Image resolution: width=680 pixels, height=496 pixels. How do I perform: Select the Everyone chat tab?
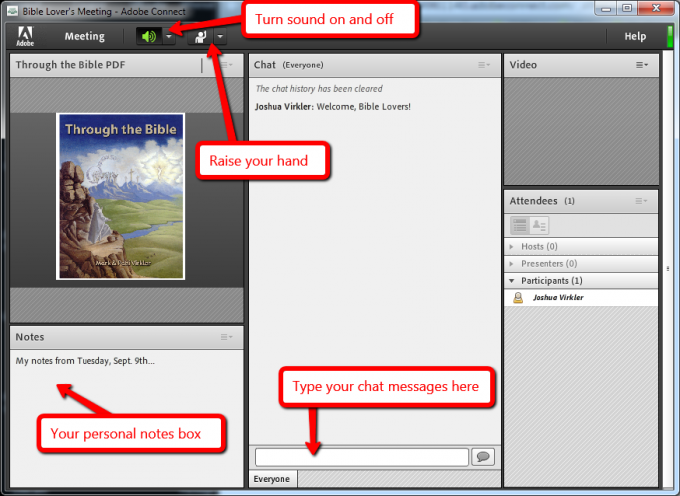272,479
